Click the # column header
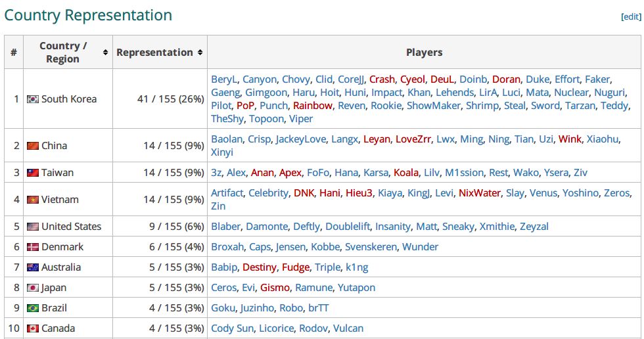Viewport: 644px width, 339px height. click(14, 53)
